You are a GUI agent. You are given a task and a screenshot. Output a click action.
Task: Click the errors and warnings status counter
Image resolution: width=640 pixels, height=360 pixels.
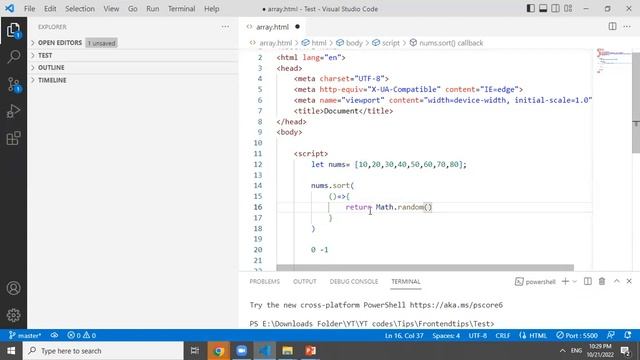pyautogui.click(x=82, y=336)
